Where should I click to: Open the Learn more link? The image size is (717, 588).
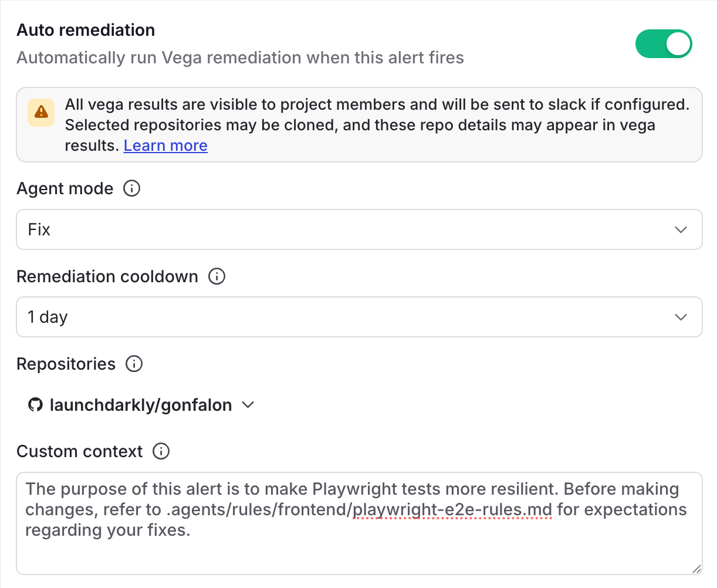(165, 146)
